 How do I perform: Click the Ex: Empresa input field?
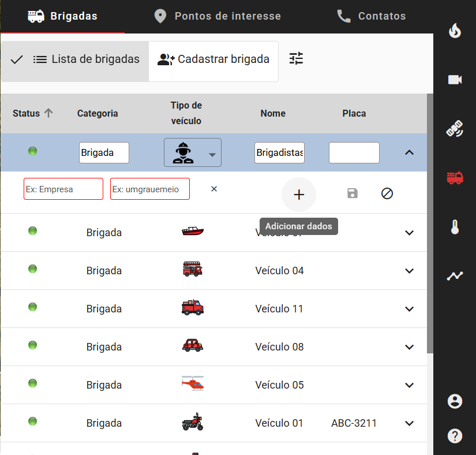(x=63, y=189)
